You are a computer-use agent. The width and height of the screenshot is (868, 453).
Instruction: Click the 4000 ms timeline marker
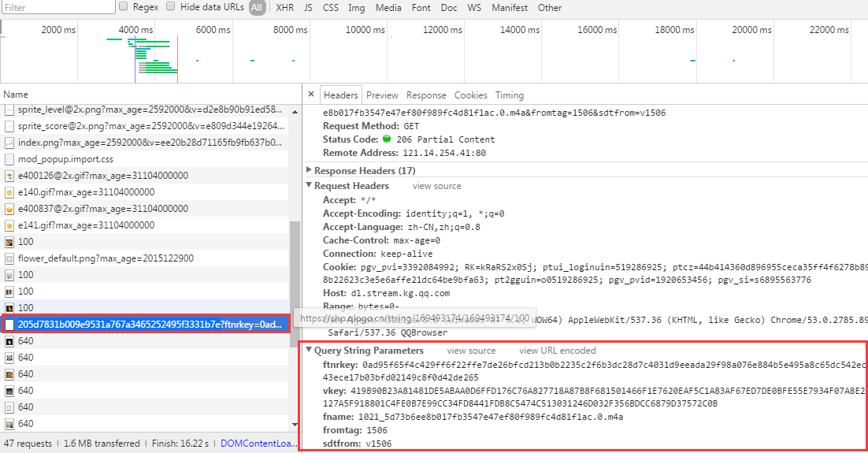(135, 29)
